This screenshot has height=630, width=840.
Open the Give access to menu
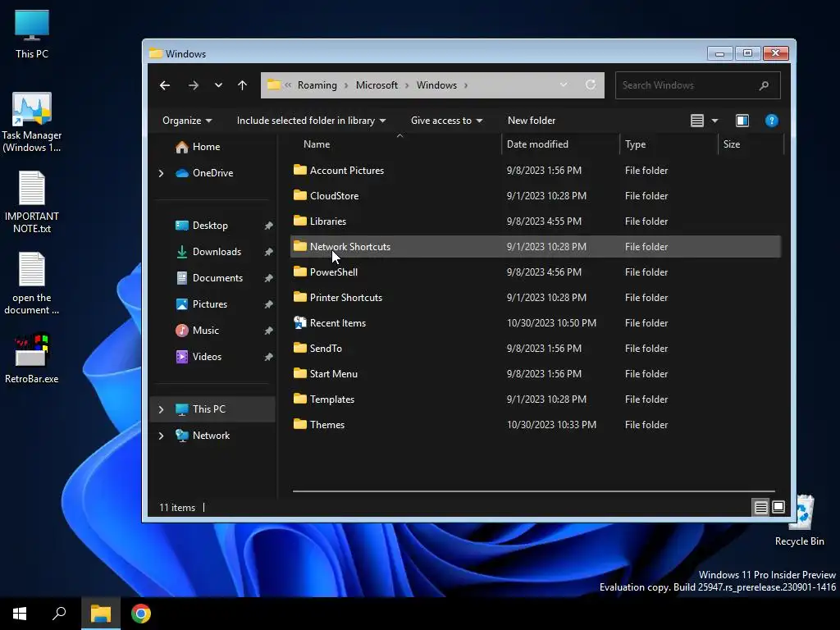point(447,121)
